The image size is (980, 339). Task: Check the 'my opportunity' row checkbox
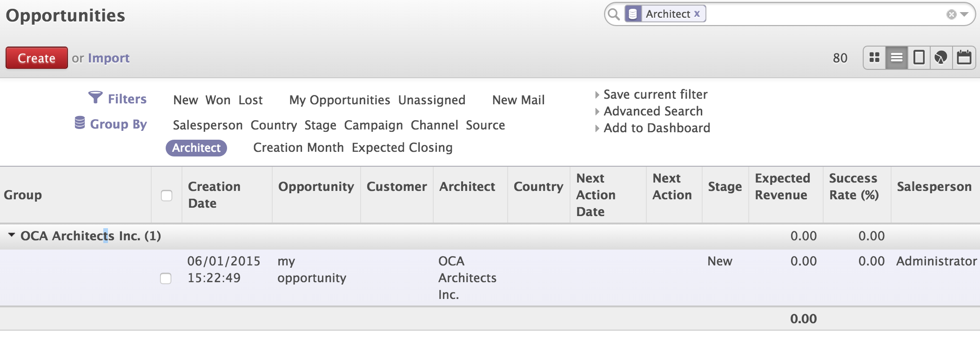166,278
